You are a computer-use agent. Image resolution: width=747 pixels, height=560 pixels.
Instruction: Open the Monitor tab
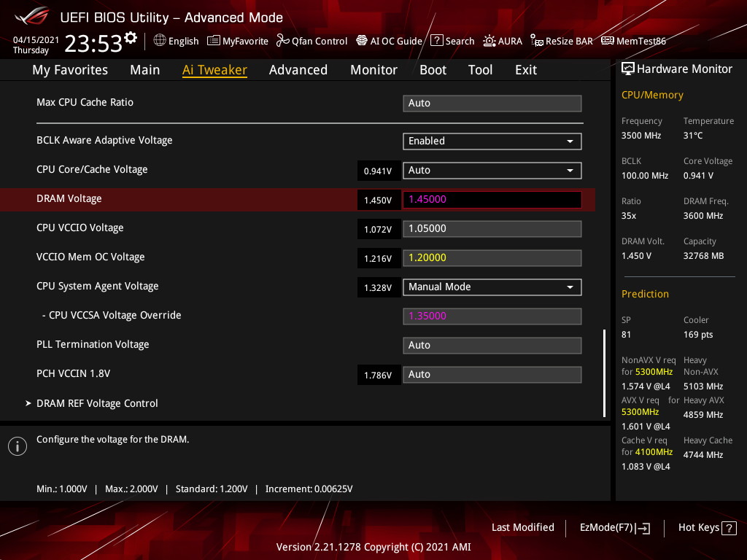tap(374, 70)
